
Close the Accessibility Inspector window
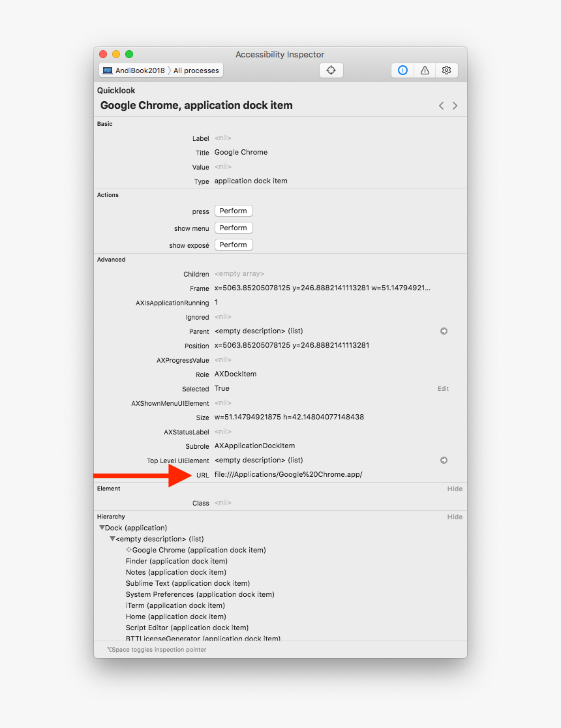(104, 54)
